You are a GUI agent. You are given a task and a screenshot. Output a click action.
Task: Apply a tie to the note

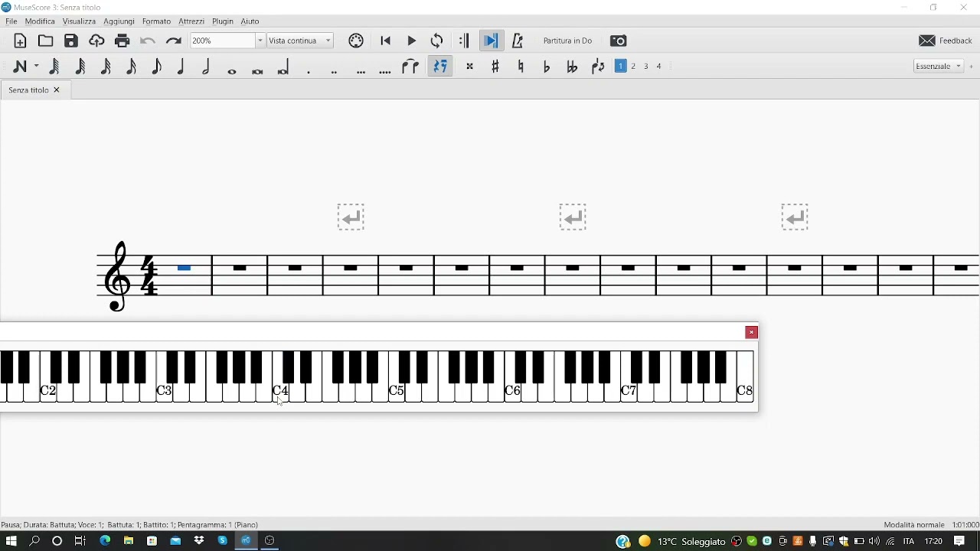412,67
